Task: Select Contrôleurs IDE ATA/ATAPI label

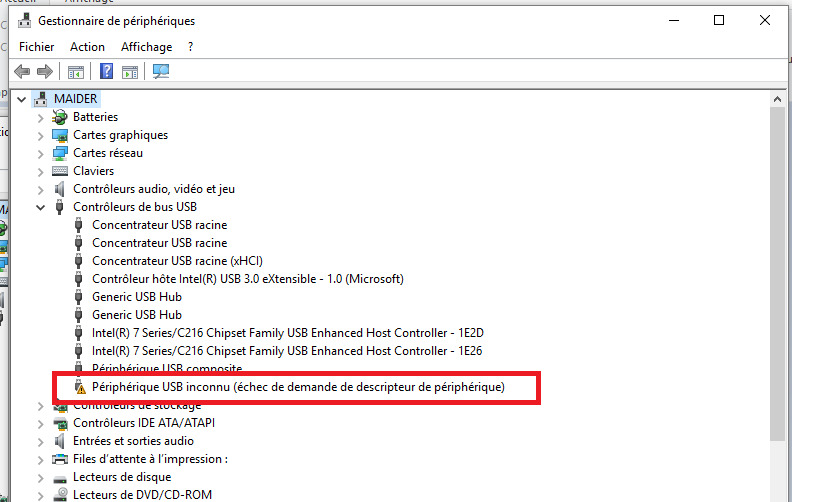Action: tap(144, 423)
